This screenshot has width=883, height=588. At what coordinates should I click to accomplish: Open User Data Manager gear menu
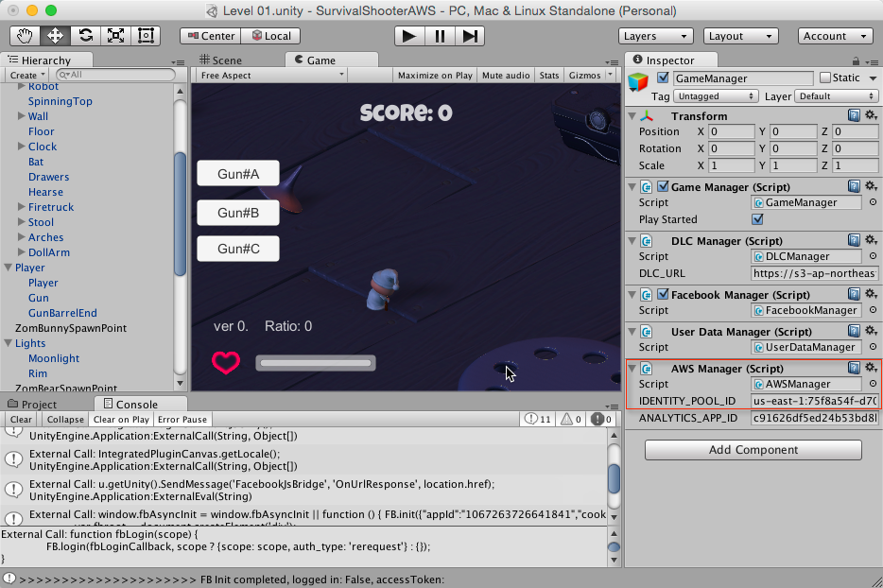click(871, 331)
